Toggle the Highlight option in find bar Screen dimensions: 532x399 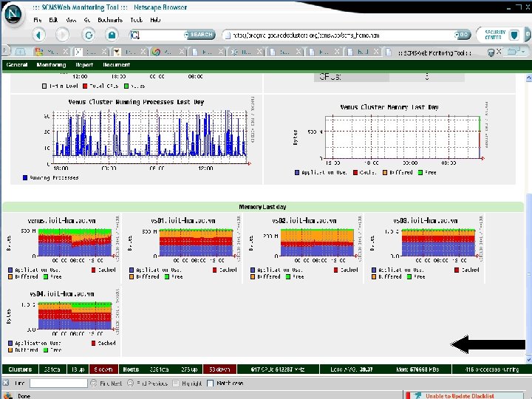(176, 383)
